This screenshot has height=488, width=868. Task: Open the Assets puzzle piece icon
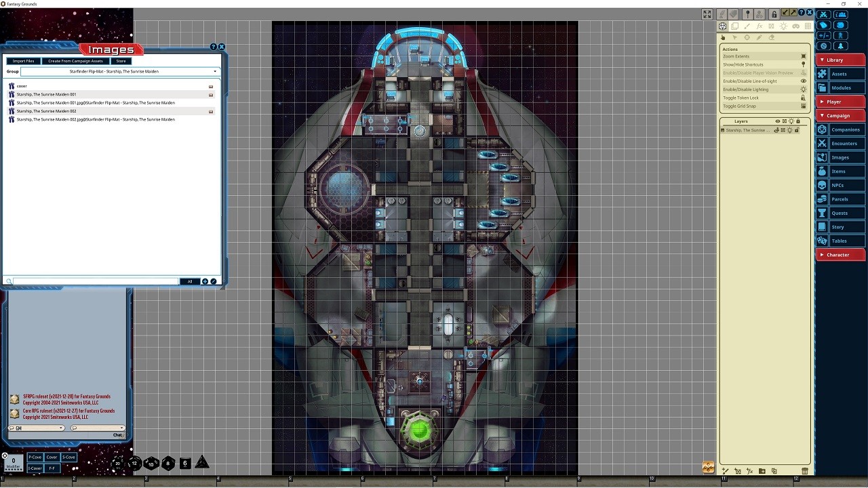822,74
